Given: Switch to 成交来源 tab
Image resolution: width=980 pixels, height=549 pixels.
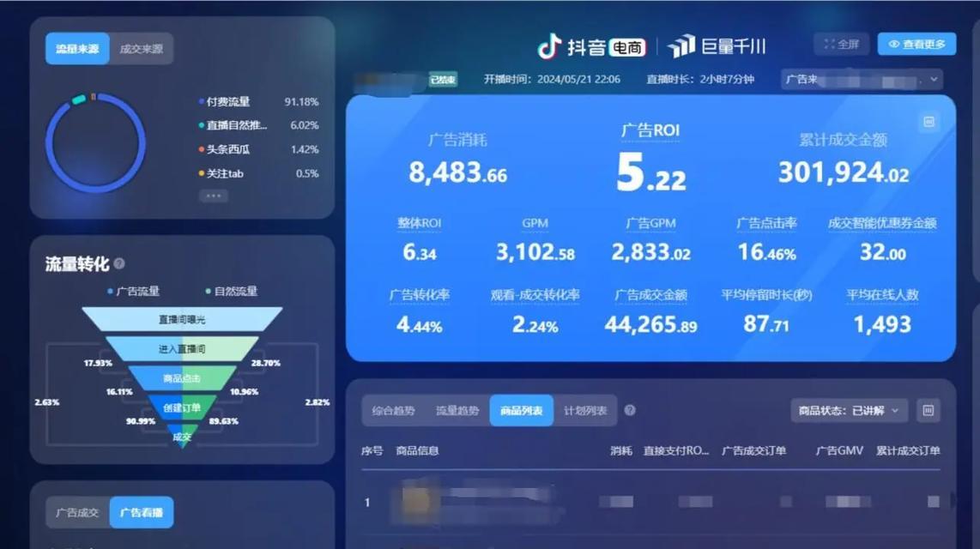Looking at the screenshot, I should click(x=142, y=49).
